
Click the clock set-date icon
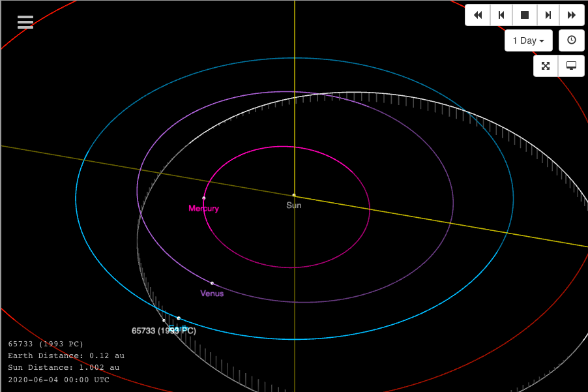pos(572,40)
